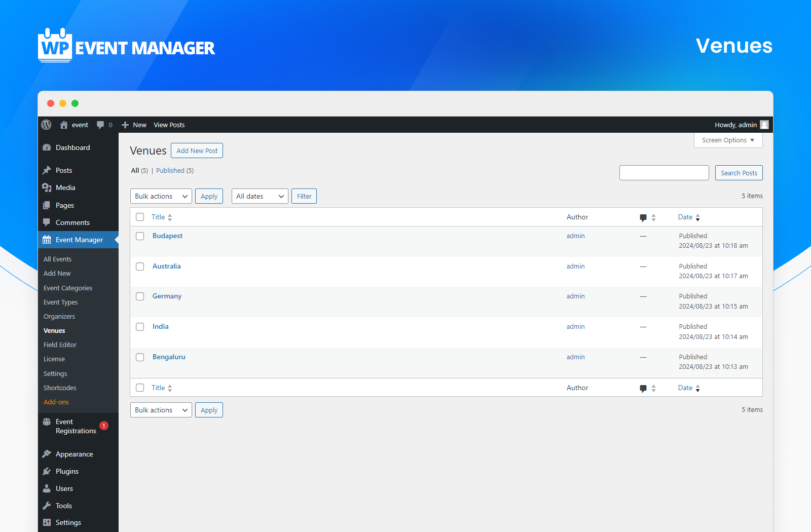
Task: Click bottom Apply button
Action: pos(209,410)
